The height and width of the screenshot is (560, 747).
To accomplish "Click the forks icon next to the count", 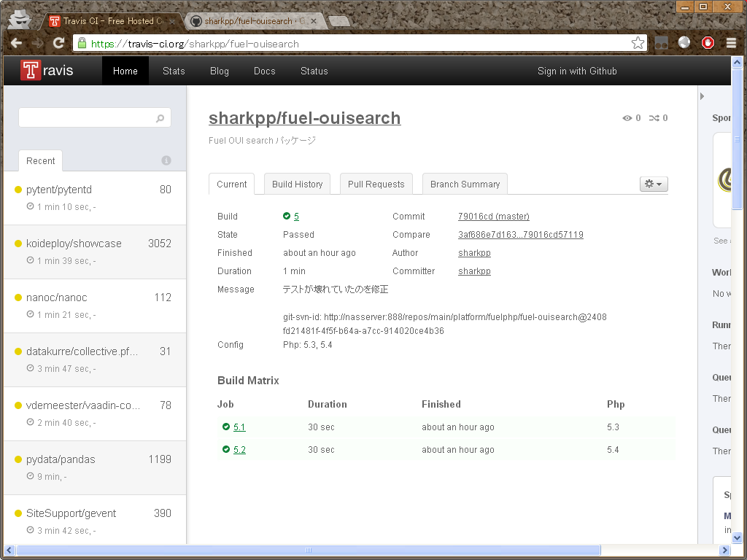I will pos(654,118).
